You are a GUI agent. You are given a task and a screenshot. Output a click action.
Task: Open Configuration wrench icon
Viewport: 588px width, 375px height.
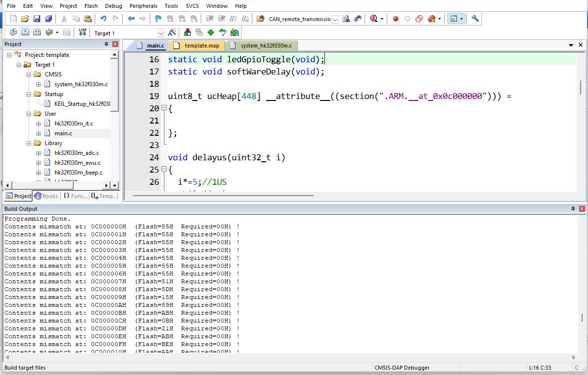(x=475, y=19)
